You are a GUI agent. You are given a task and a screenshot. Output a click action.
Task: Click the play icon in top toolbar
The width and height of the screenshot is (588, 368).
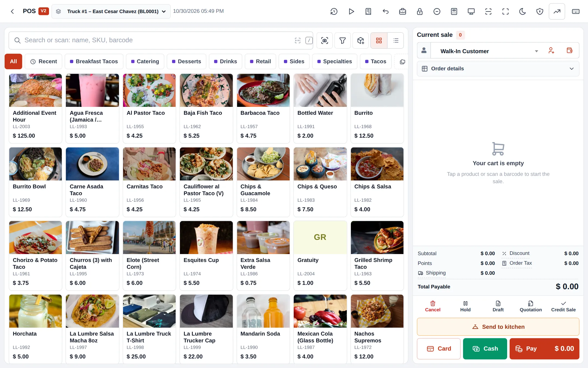351,11
